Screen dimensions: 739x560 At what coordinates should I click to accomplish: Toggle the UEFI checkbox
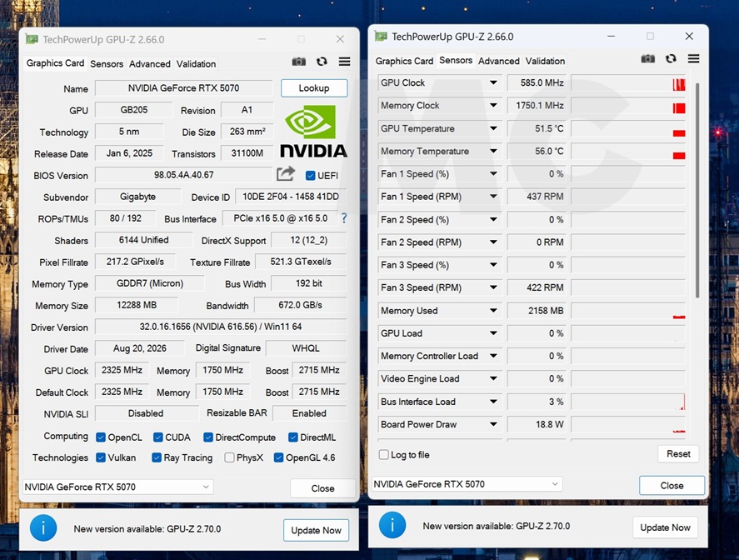click(310, 176)
